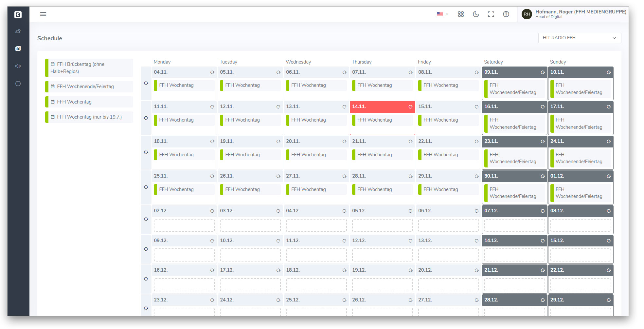Click the refresh icon on 08.11.
The image size is (644, 329).
click(x=477, y=72)
